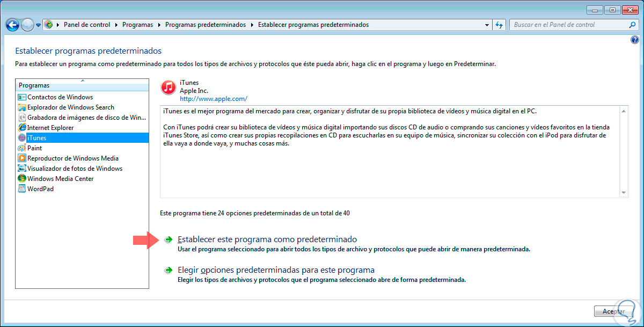Go to Programas predeterminados breadcrumb
The image size is (644, 327).
pyautogui.click(x=206, y=25)
